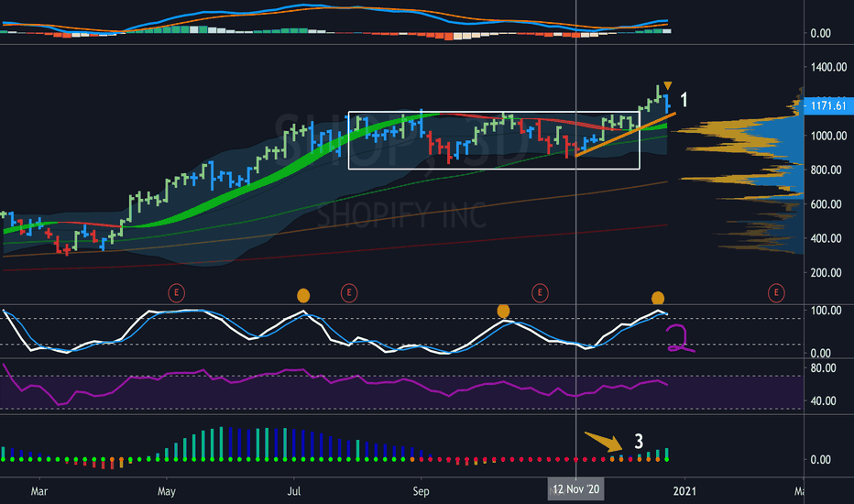
Task: Click the earliest earnings E marker near May
Action: (177, 293)
